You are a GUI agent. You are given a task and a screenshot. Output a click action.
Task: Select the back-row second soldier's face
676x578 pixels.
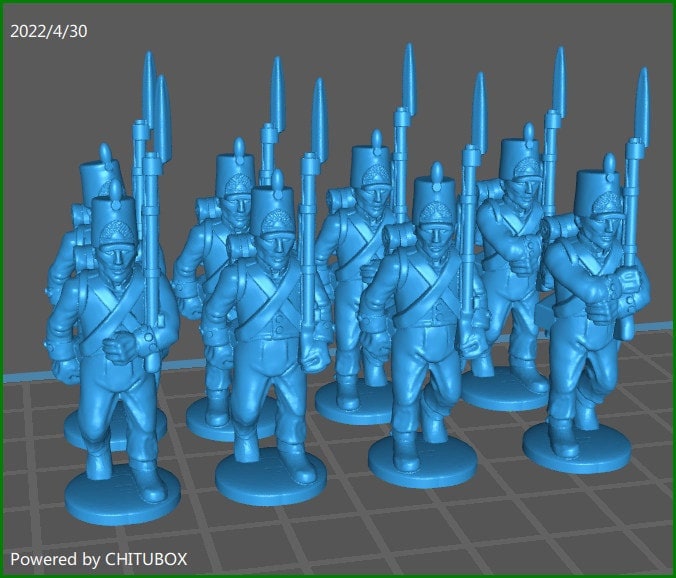tap(236, 209)
